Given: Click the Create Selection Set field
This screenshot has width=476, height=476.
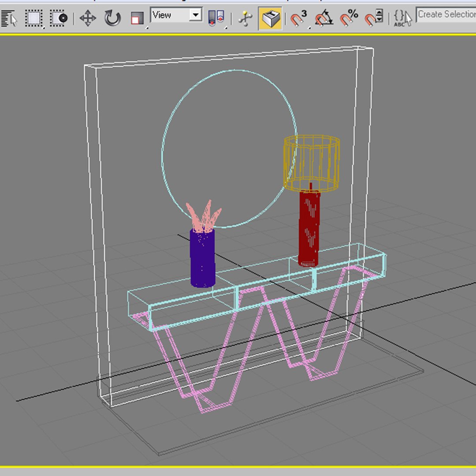Looking at the screenshot, I should pyautogui.click(x=446, y=15).
